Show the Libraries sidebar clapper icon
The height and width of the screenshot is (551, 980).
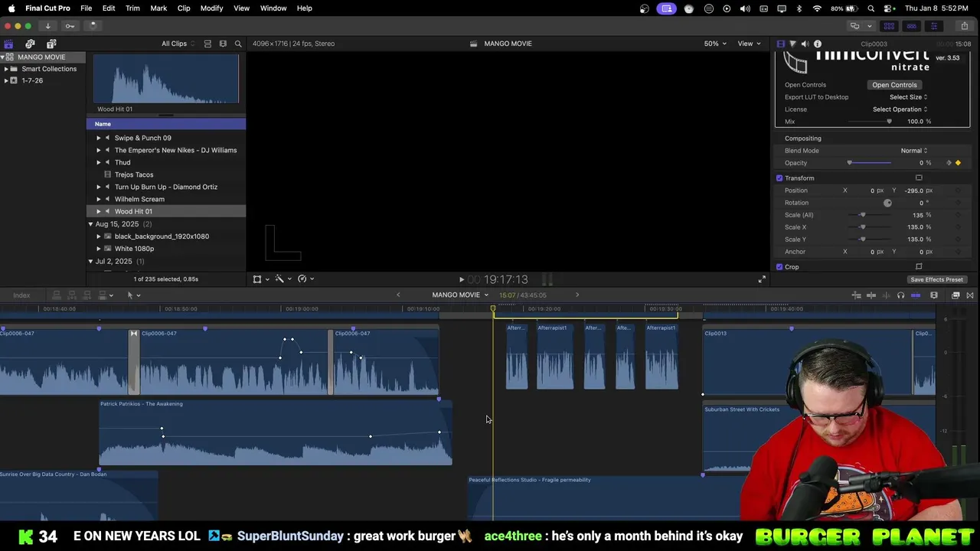(8, 44)
